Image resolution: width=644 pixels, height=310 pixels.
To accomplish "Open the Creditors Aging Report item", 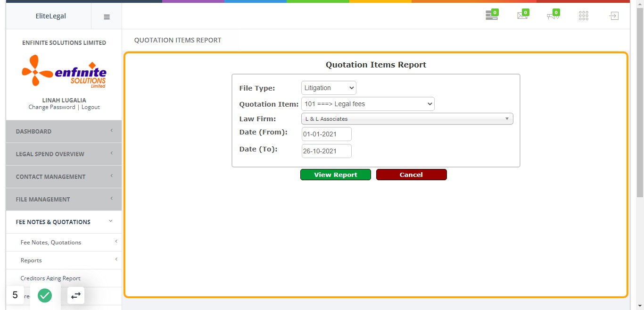I will [x=50, y=278].
